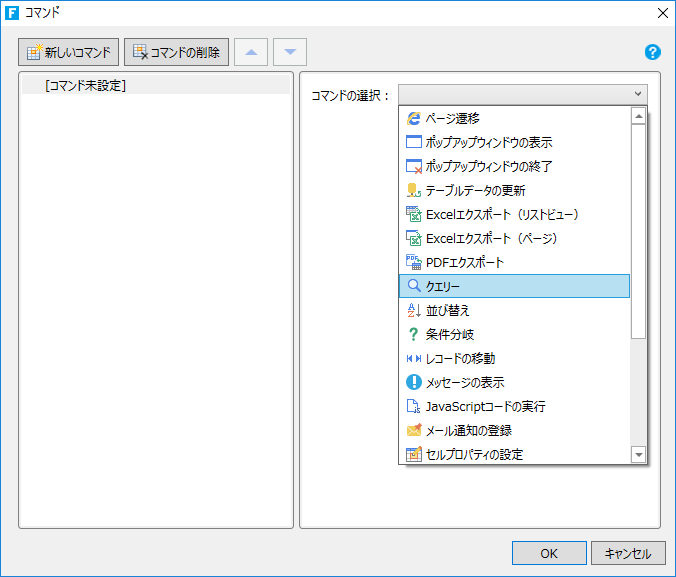Pick the PDFエクスポート icon entry

413,262
